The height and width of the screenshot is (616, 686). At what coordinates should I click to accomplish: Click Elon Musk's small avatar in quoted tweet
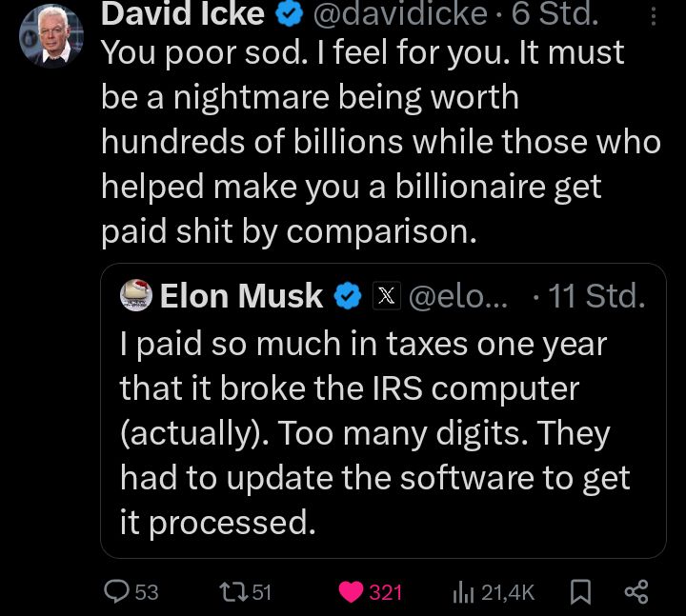coord(136,296)
